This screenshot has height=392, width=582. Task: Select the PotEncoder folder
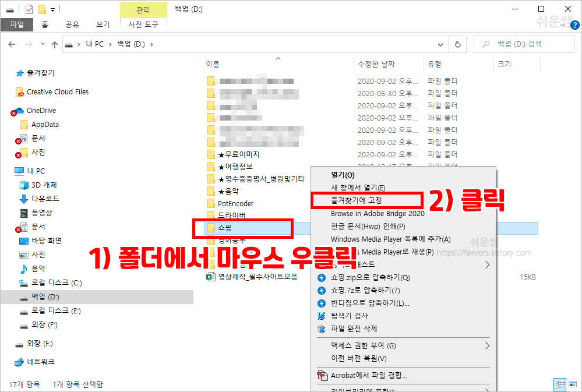tap(236, 203)
